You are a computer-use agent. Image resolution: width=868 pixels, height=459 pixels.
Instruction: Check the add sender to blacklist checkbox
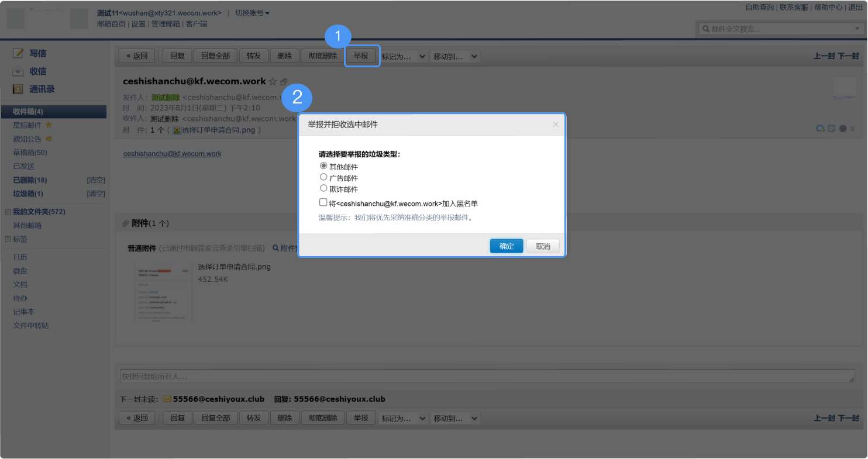pyautogui.click(x=323, y=202)
